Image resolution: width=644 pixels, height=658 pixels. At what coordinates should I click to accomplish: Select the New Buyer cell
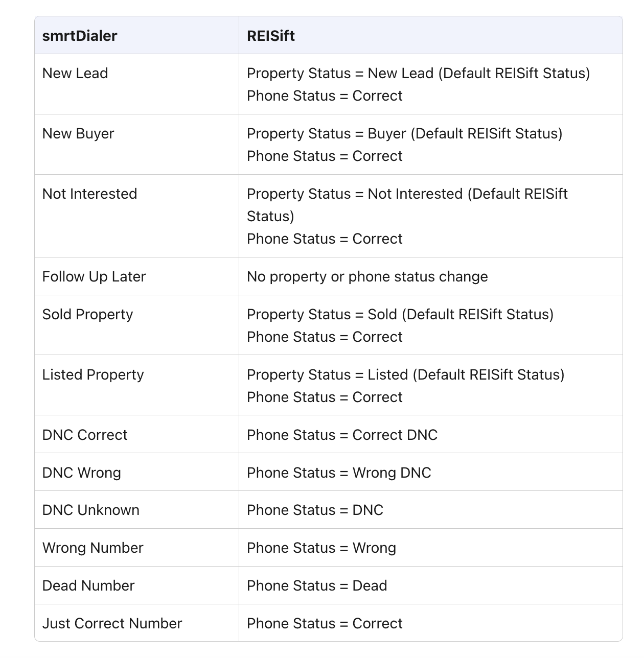(78, 134)
